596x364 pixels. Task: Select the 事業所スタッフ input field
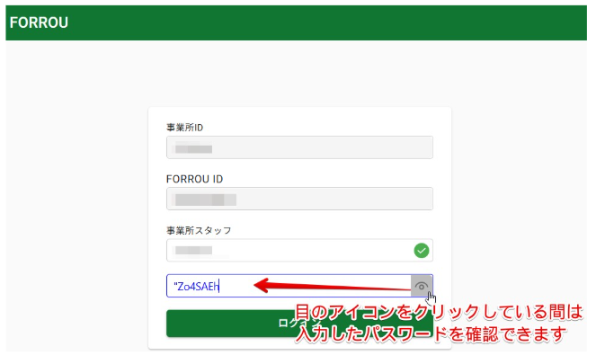pyautogui.click(x=299, y=251)
